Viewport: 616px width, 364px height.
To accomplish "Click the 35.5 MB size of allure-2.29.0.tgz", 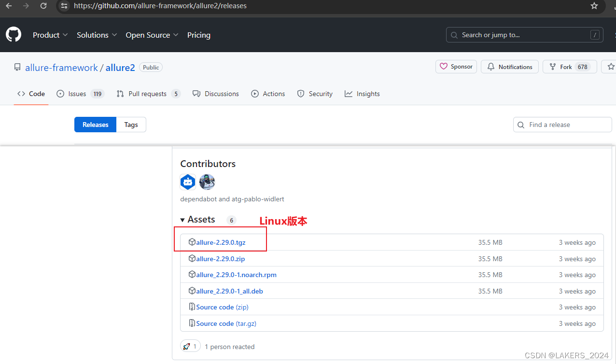I will pyautogui.click(x=490, y=242).
